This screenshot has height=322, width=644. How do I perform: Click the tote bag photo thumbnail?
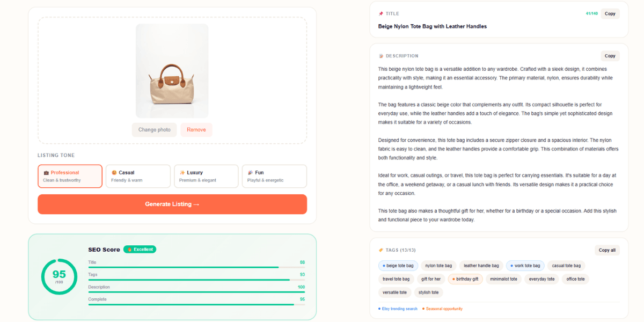coord(172,71)
